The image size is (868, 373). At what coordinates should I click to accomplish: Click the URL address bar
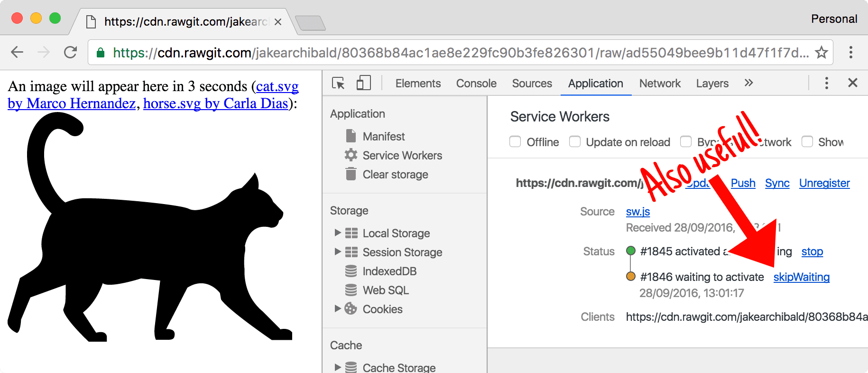tap(455, 52)
